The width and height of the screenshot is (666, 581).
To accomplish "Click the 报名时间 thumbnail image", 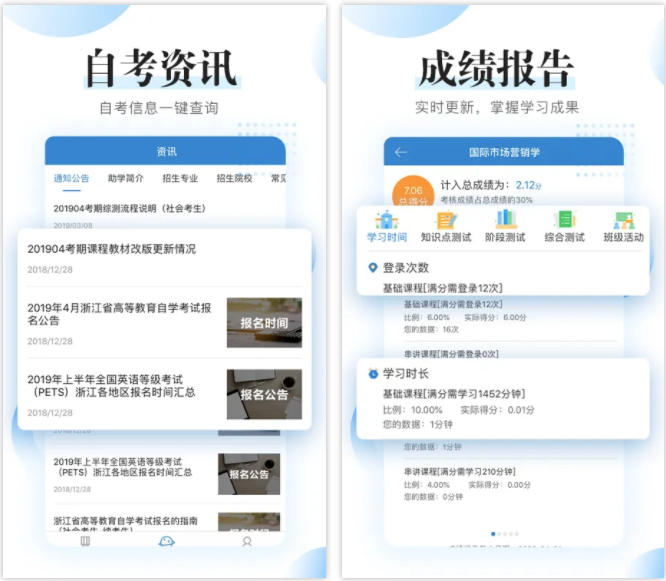I will click(264, 323).
